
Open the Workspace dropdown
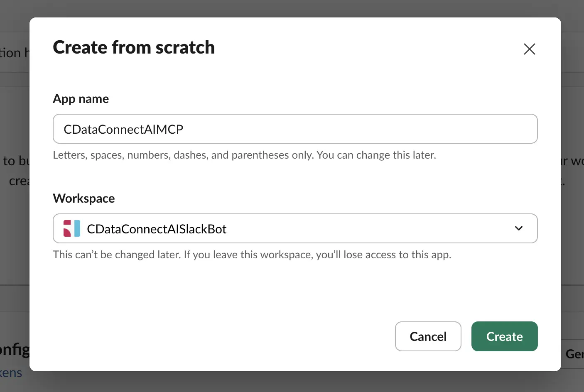(x=295, y=228)
